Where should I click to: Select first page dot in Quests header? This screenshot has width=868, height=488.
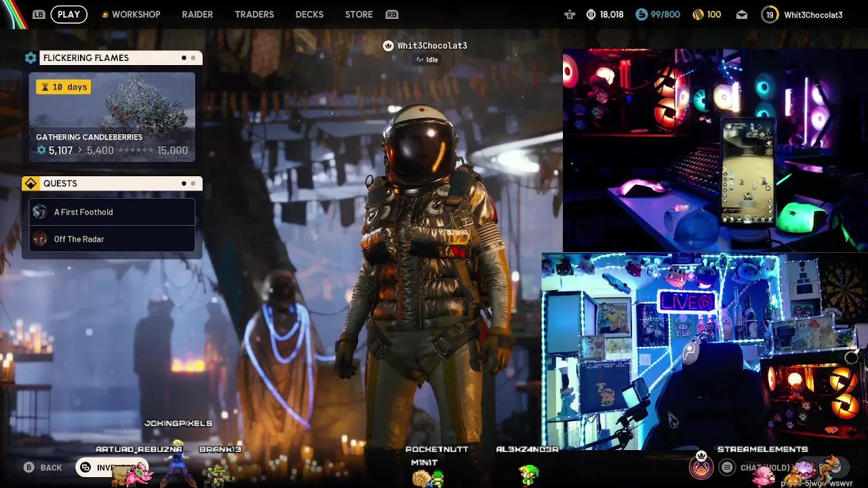click(x=184, y=184)
